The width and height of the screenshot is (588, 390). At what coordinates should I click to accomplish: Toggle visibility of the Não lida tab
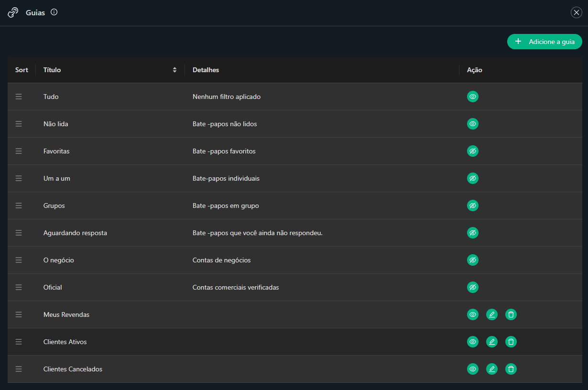click(x=473, y=124)
